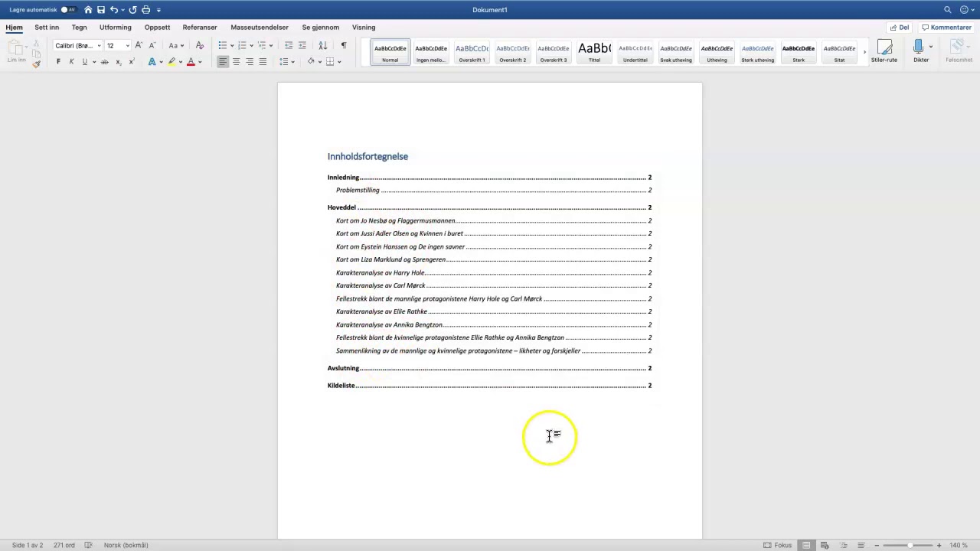This screenshot has height=551, width=980.
Task: Toggle show paragraph marks (¶)
Action: [344, 46]
